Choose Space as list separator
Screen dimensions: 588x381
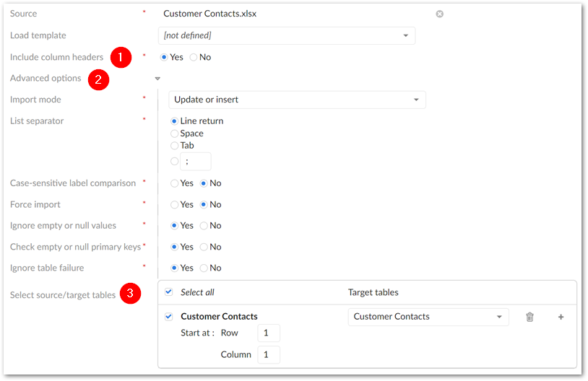tap(175, 133)
